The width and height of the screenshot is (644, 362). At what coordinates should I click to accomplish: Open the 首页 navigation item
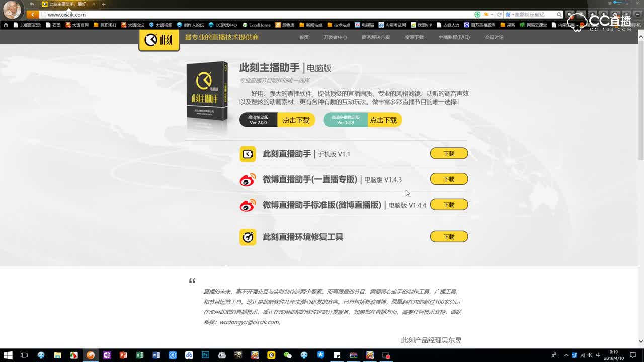[304, 37]
